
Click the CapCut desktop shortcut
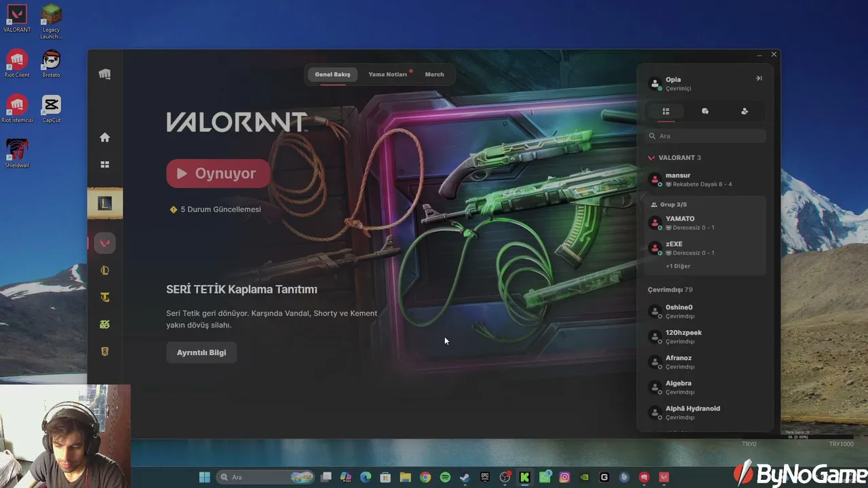click(51, 109)
